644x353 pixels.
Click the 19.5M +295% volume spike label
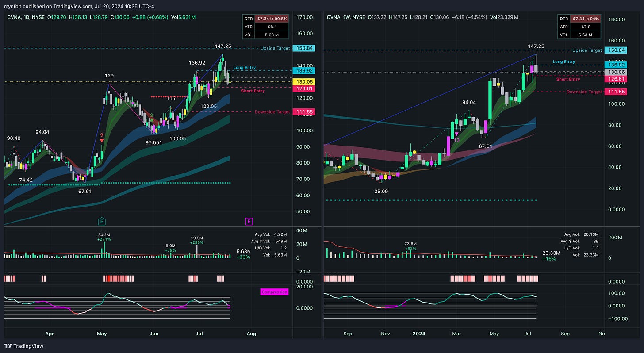coord(197,240)
